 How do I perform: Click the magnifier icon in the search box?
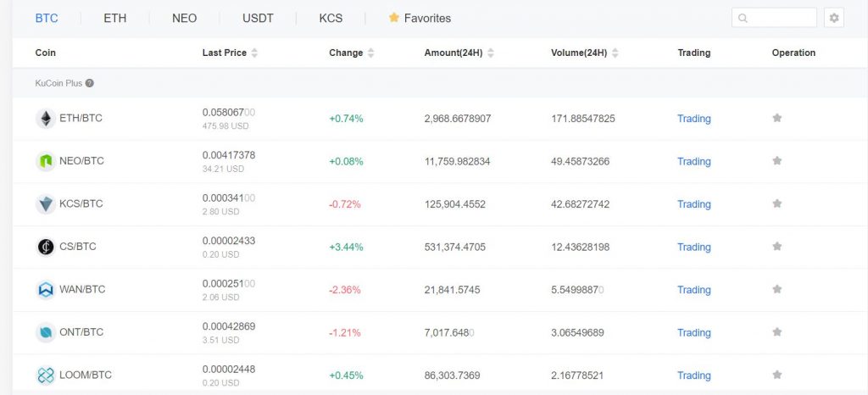pos(743,19)
